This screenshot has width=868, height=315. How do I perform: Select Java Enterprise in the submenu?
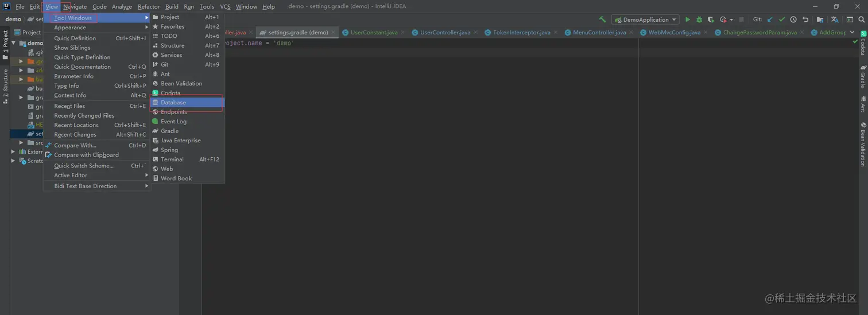click(x=187, y=141)
